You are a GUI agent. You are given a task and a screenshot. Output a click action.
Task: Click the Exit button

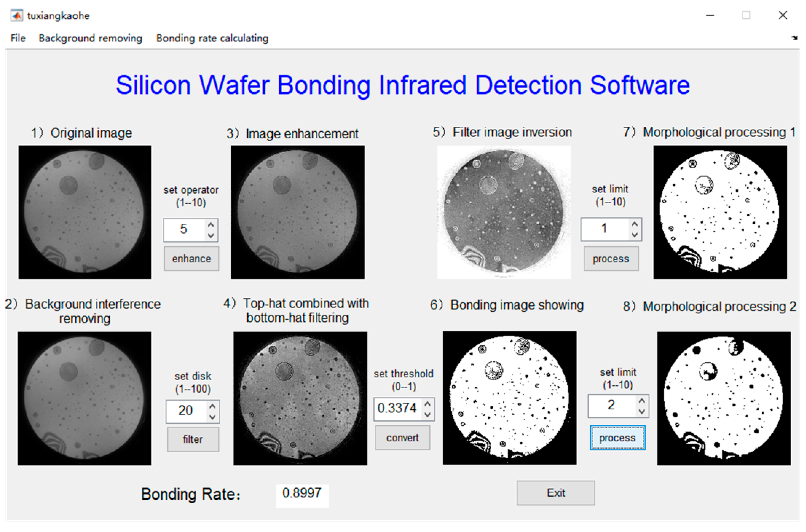555,493
